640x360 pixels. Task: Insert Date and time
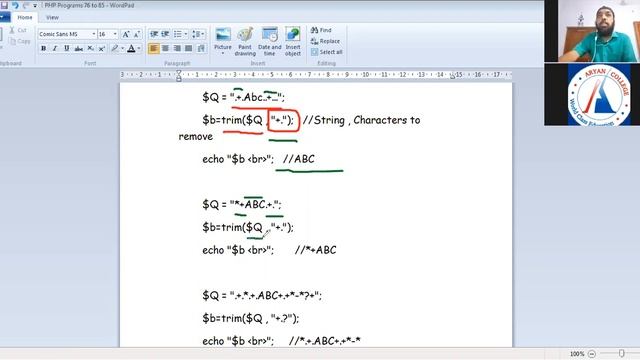(269, 41)
